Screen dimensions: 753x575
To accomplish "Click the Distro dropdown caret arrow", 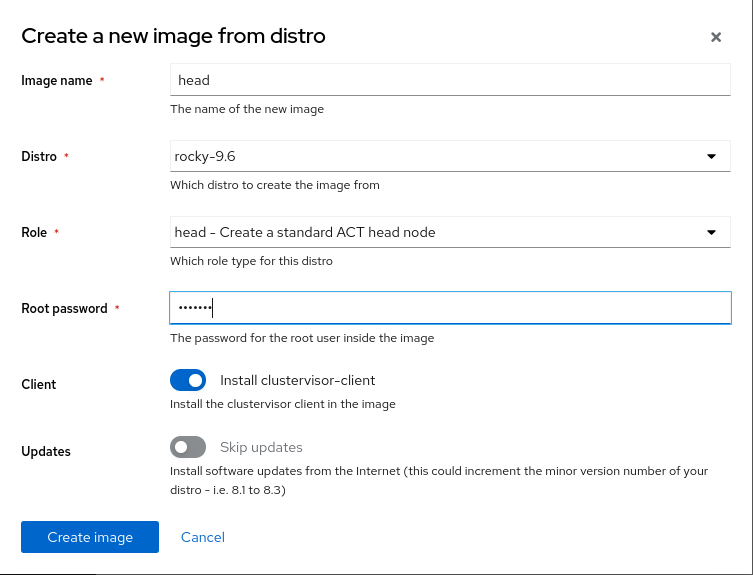I will pyautogui.click(x=711, y=156).
